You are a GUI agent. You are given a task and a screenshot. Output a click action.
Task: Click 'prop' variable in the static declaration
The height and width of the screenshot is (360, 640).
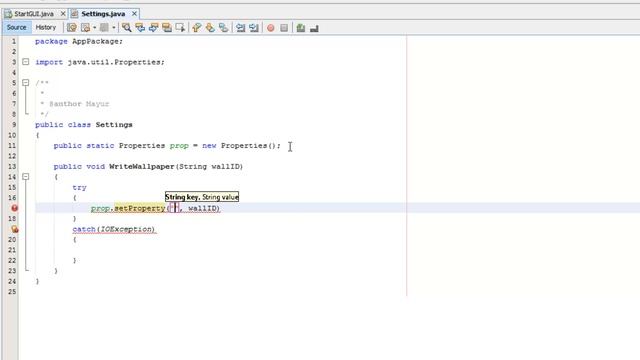[x=179, y=146]
